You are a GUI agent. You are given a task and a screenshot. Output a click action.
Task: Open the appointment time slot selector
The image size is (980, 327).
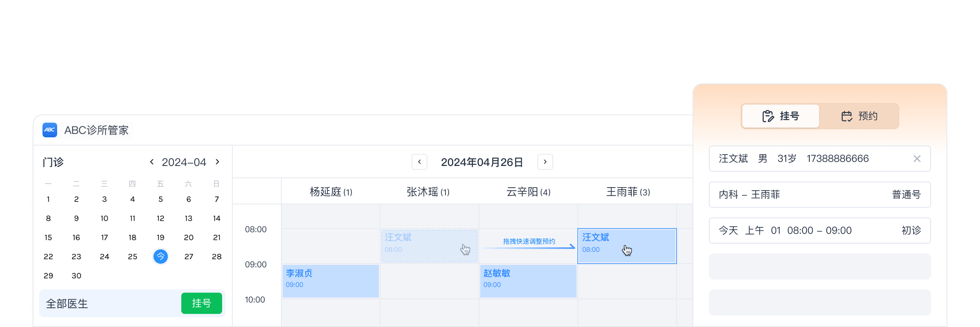pyautogui.click(x=820, y=231)
